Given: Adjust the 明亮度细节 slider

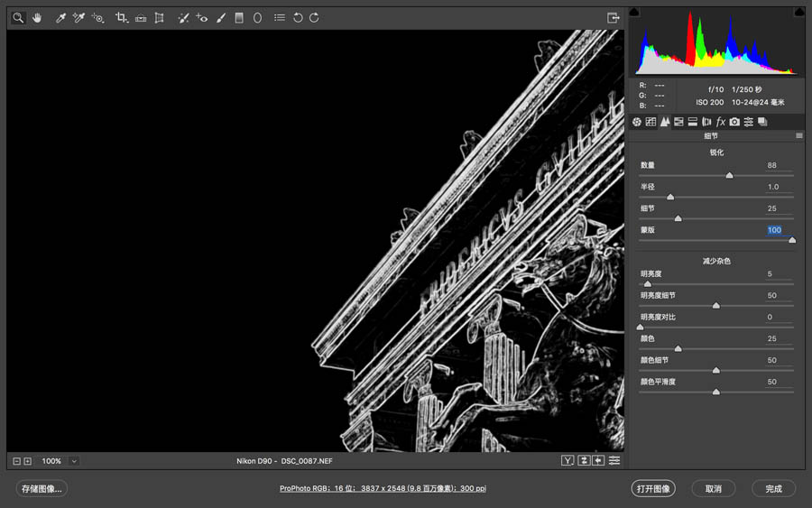Looking at the screenshot, I should tap(715, 306).
